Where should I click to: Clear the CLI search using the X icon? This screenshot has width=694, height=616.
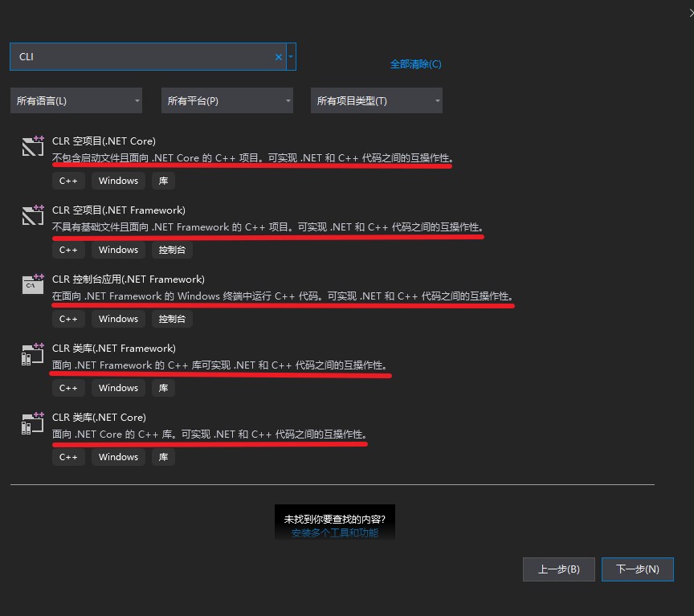coord(278,56)
